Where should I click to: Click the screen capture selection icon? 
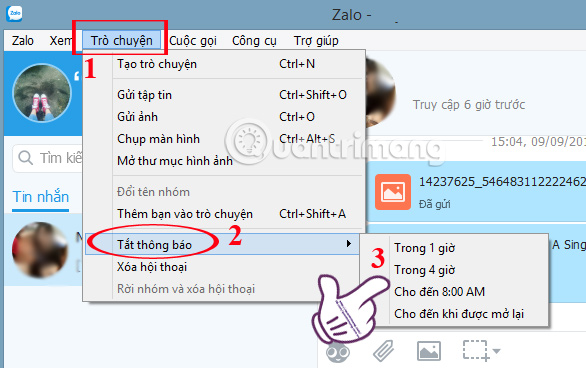[x=476, y=350]
